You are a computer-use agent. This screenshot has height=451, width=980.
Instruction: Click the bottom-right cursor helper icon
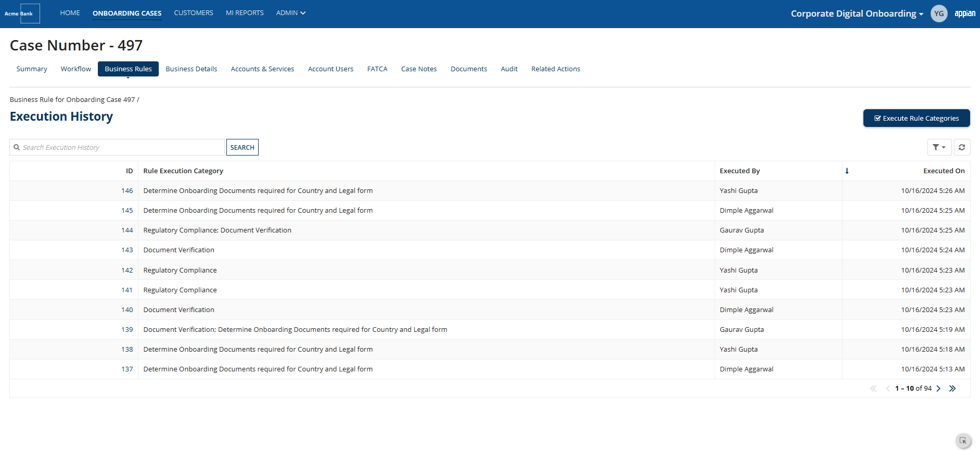pos(963,441)
